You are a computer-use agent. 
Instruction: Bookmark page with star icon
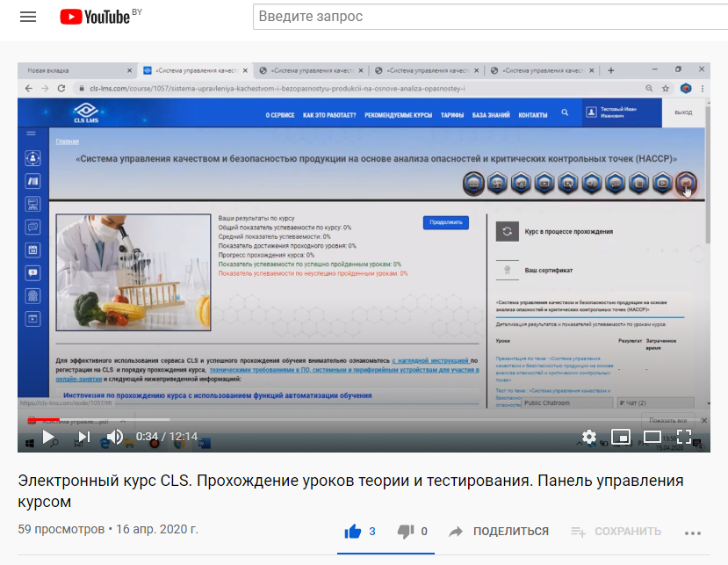click(x=666, y=88)
